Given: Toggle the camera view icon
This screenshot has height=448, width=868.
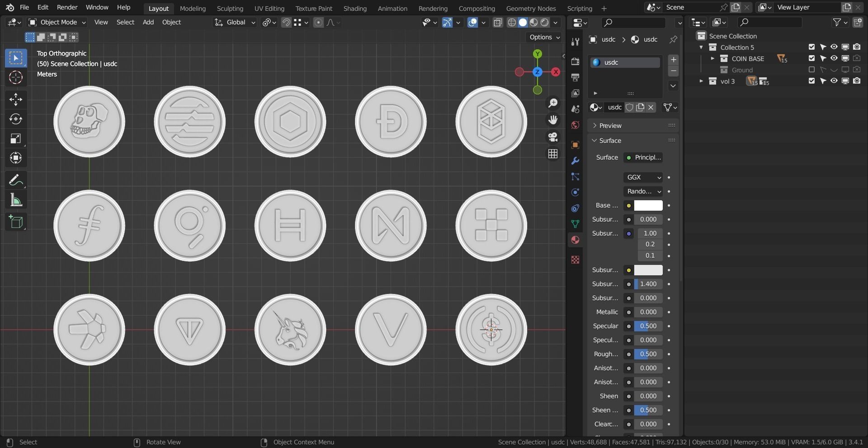Looking at the screenshot, I should click(552, 137).
